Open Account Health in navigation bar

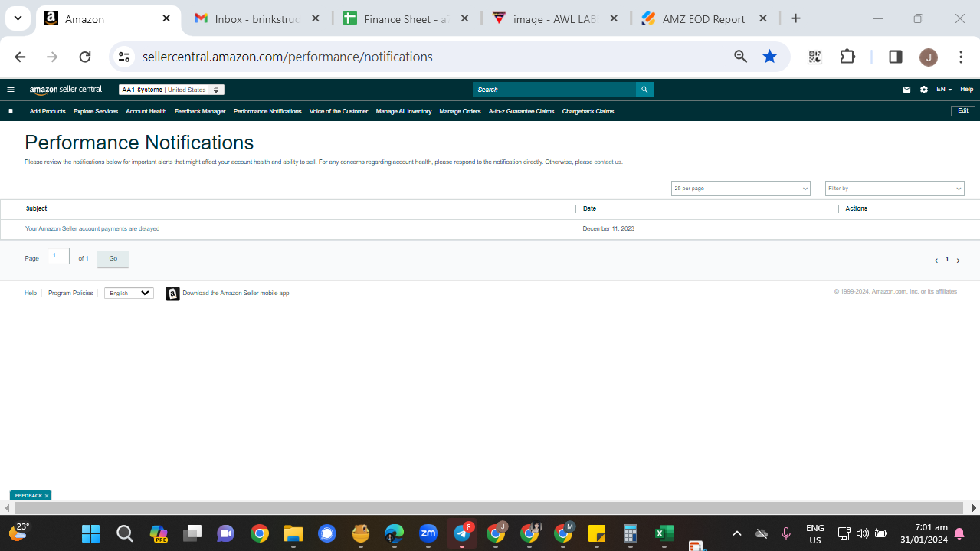[146, 111]
